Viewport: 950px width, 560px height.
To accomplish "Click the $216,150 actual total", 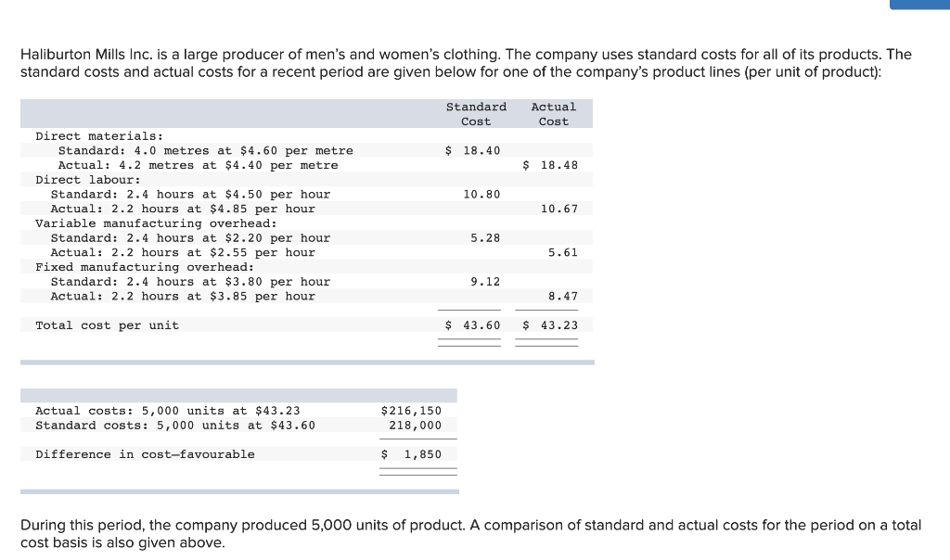I will [x=411, y=411].
